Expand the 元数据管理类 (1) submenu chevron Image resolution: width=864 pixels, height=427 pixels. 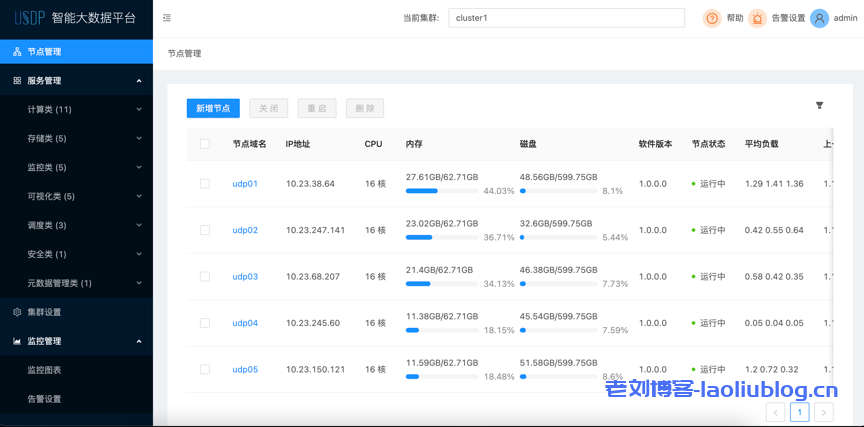point(139,283)
